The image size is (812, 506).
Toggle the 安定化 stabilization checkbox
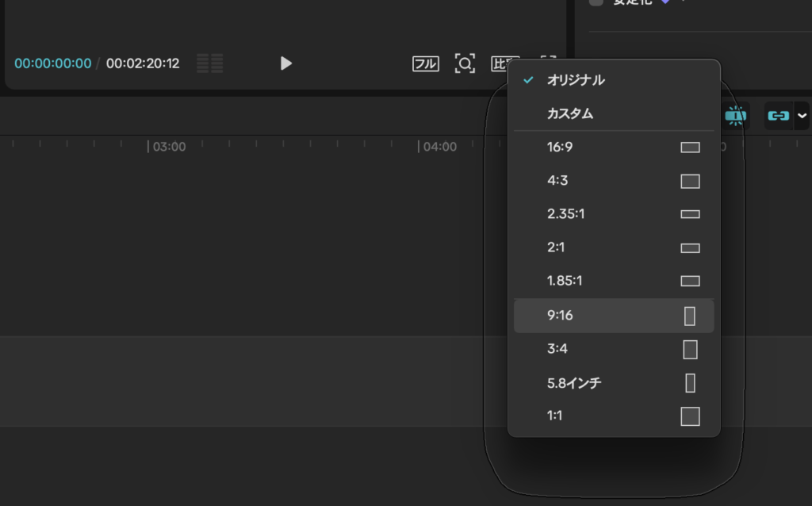596,2
